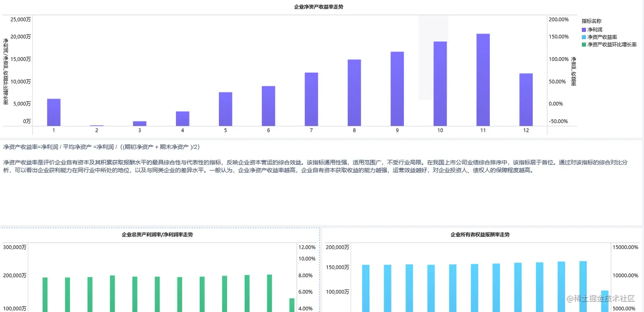The height and width of the screenshot is (312, 644).
Task: Select the month 1 purple profit bar
Action: pos(54,112)
